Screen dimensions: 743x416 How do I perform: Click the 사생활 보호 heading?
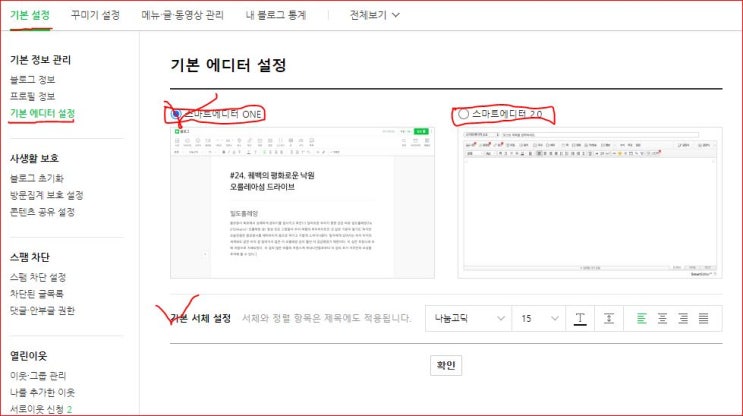34,158
